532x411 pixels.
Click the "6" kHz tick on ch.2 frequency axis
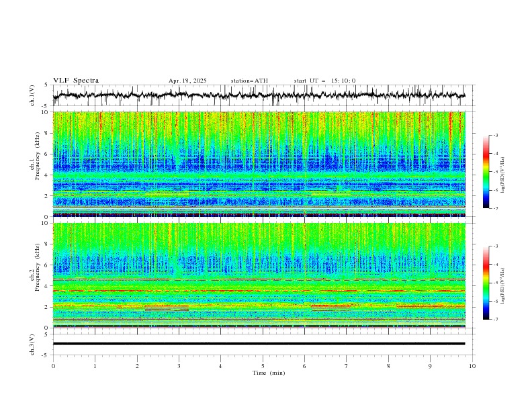[x=47, y=265]
